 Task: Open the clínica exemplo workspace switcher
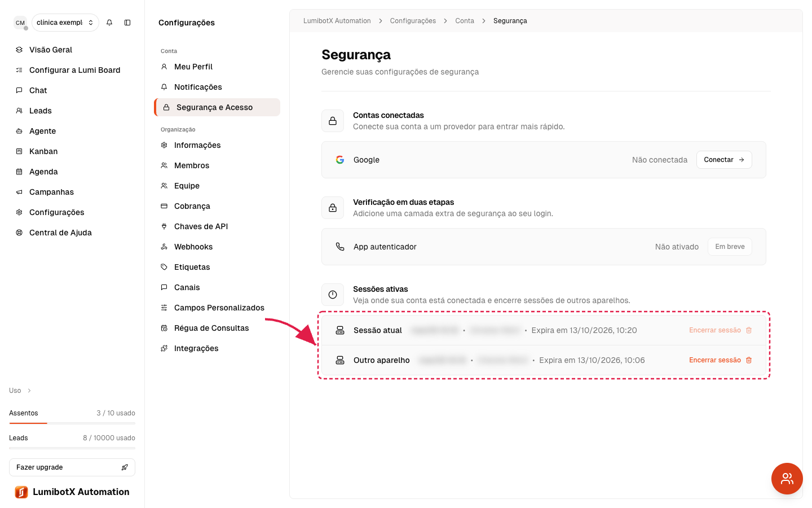click(65, 23)
